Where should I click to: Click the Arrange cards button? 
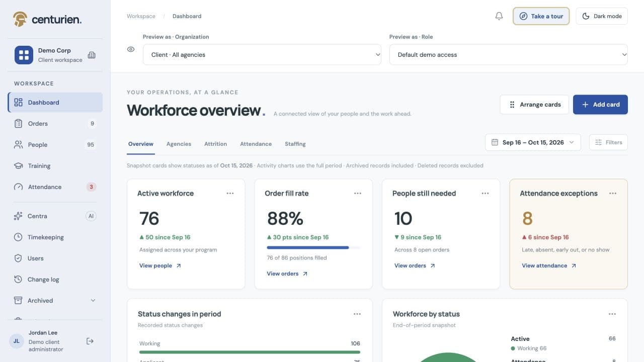pos(534,105)
